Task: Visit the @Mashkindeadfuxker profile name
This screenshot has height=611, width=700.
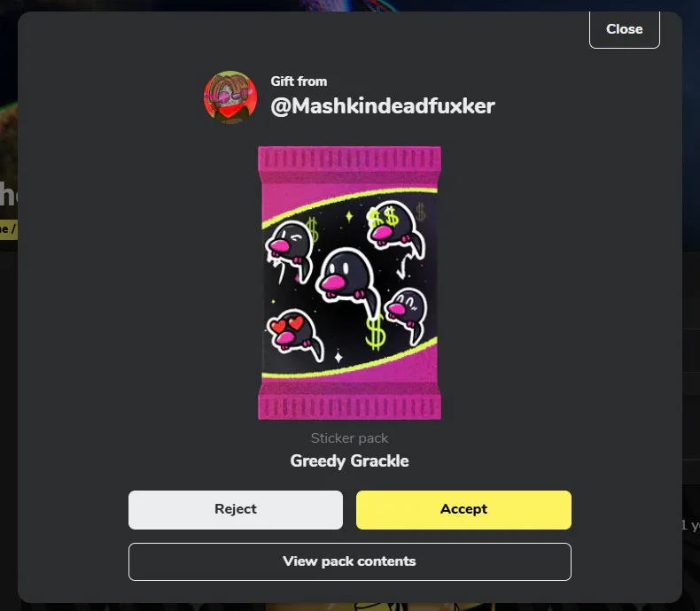Action: [383, 106]
